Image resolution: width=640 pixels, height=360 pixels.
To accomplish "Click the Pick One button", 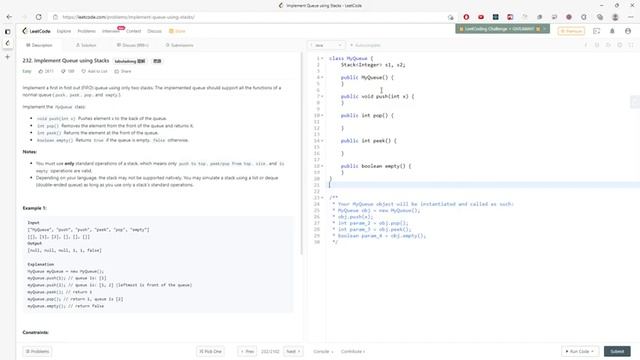I will [210, 351].
